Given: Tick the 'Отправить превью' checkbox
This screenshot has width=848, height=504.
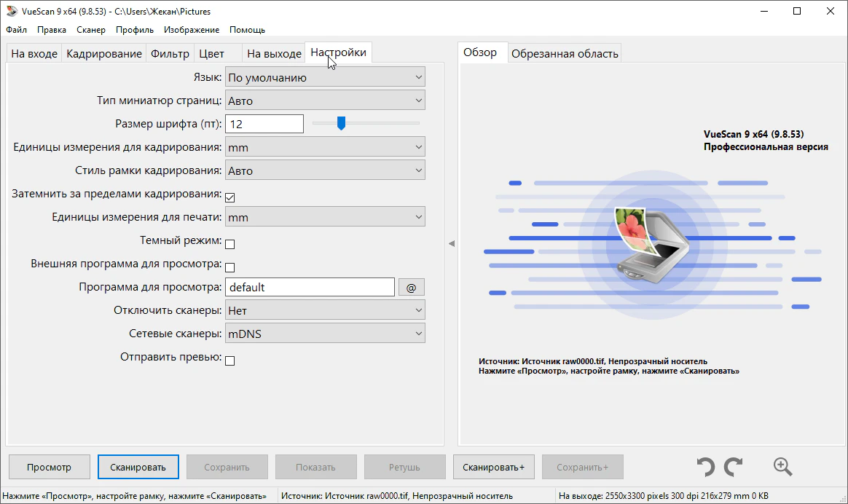Looking at the screenshot, I should coord(230,361).
